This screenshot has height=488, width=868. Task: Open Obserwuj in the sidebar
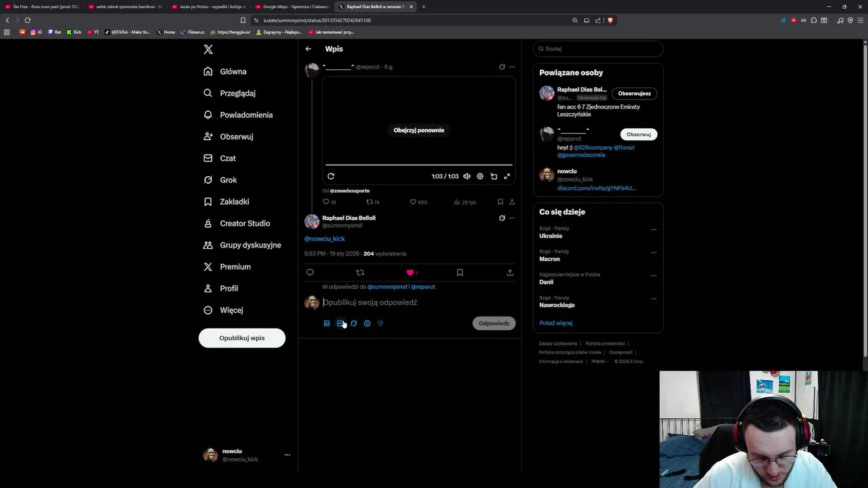point(228,136)
